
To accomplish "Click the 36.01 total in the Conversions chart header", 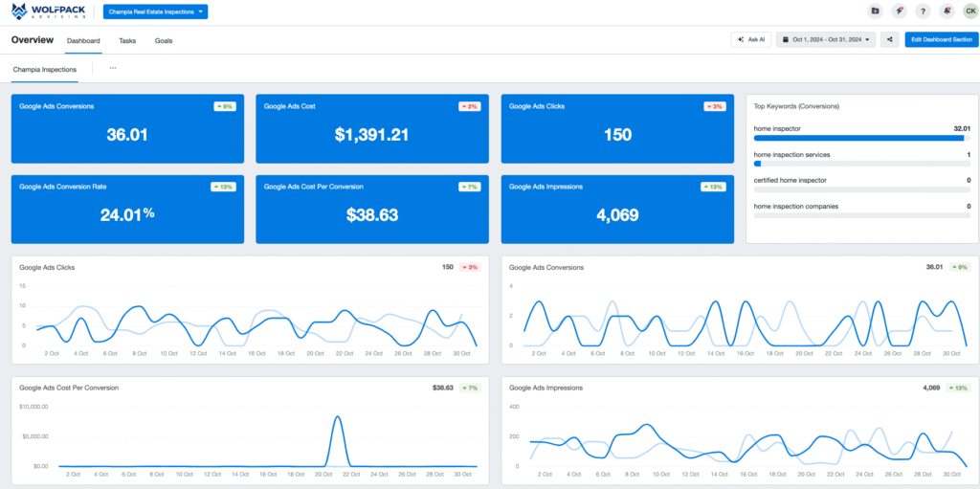I will click(935, 267).
